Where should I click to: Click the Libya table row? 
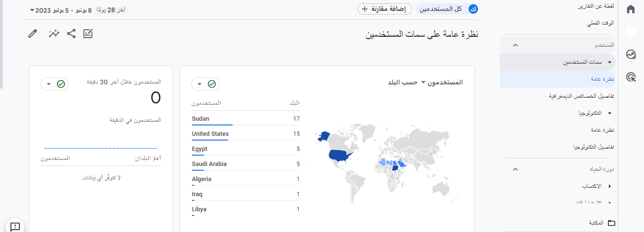coord(246,209)
